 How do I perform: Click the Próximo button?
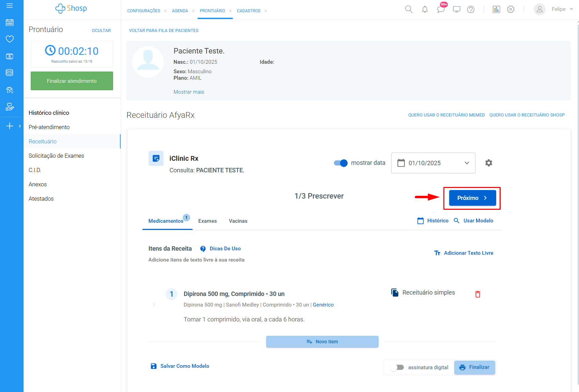tap(472, 198)
